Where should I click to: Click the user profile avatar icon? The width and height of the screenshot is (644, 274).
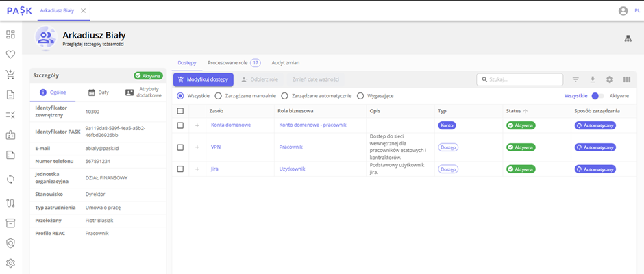(x=623, y=11)
